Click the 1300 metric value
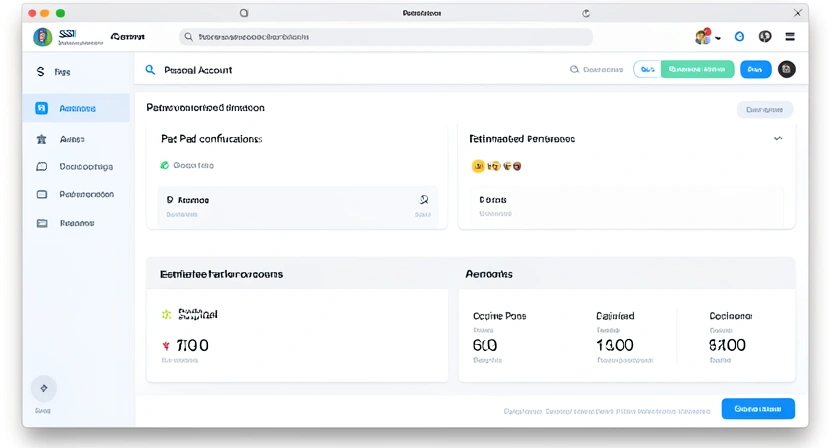832x448 pixels. pos(615,346)
